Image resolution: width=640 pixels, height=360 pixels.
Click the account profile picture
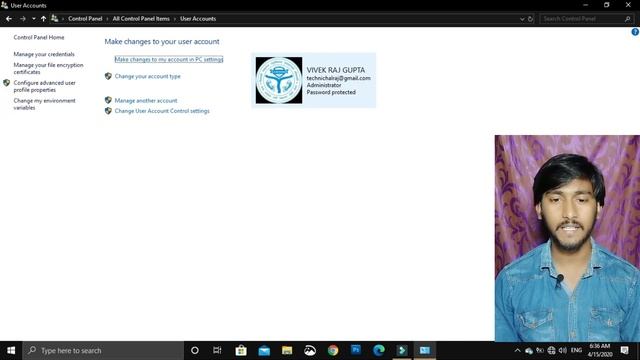point(279,80)
